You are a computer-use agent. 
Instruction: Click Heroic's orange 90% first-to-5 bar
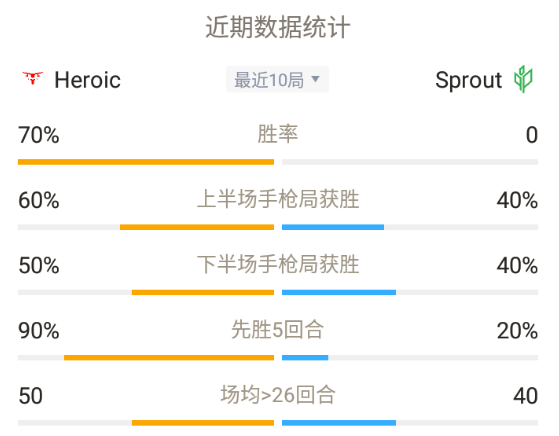pos(169,358)
